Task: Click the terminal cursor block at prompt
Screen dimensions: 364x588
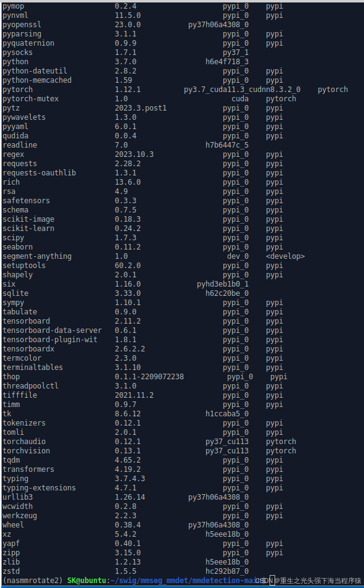Action: pyautogui.click(x=272, y=581)
